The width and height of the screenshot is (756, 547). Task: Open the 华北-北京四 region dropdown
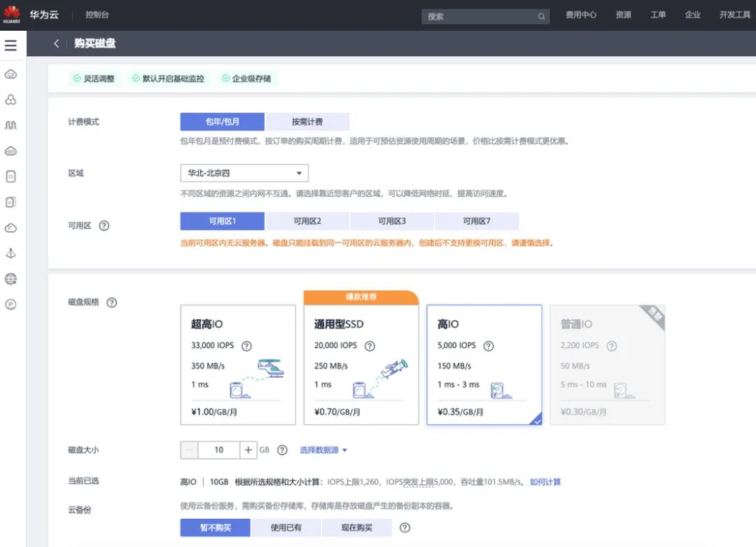tap(244, 173)
